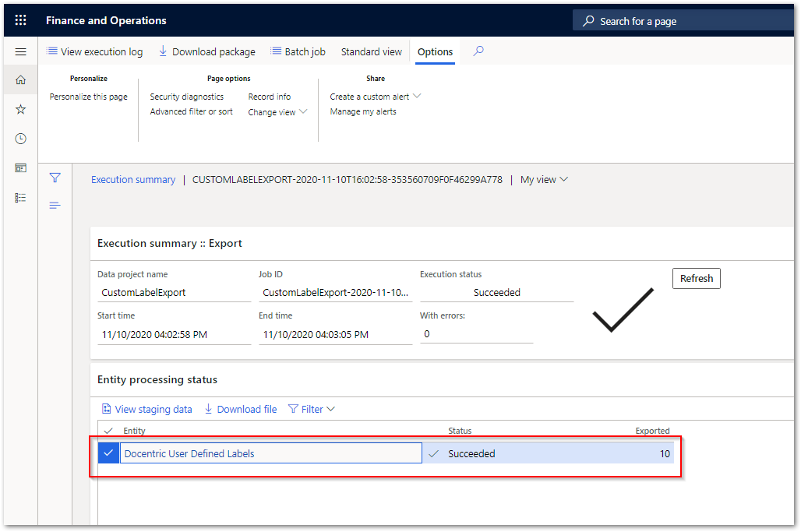The width and height of the screenshot is (801, 532).
Task: Open Modules list icon in sidebar
Action: coord(20,198)
